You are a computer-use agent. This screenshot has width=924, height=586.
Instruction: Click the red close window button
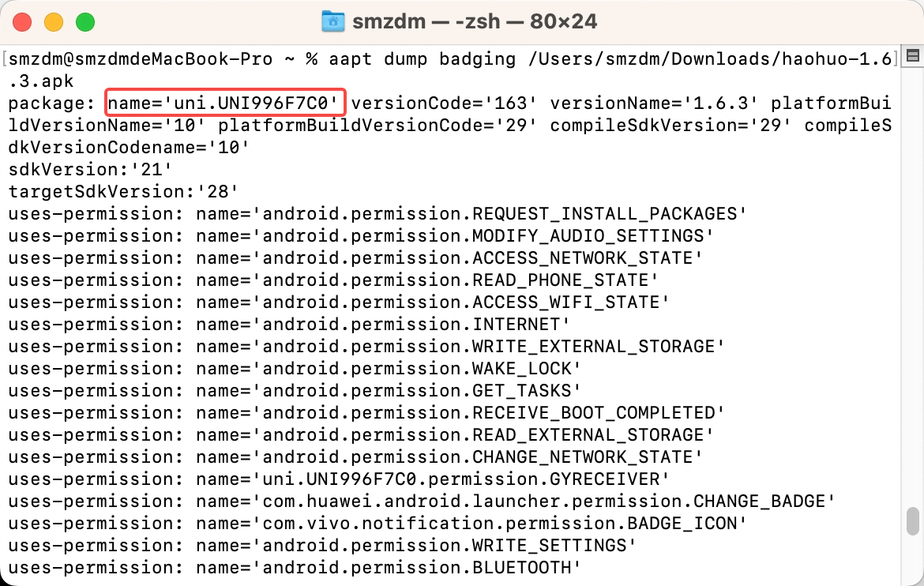(x=22, y=21)
